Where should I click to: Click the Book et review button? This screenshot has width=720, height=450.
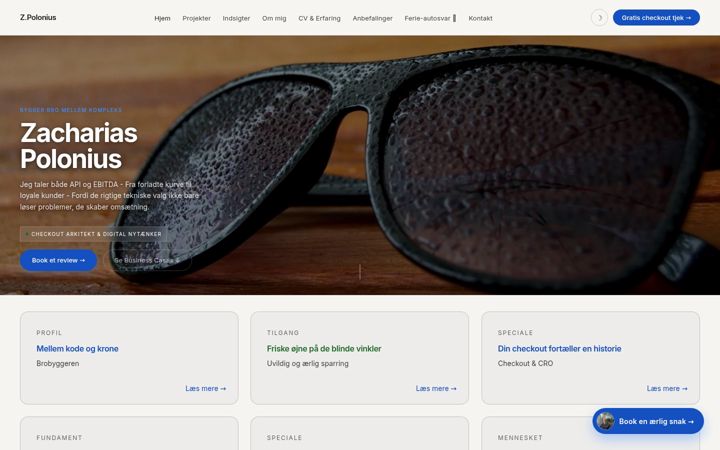58,260
